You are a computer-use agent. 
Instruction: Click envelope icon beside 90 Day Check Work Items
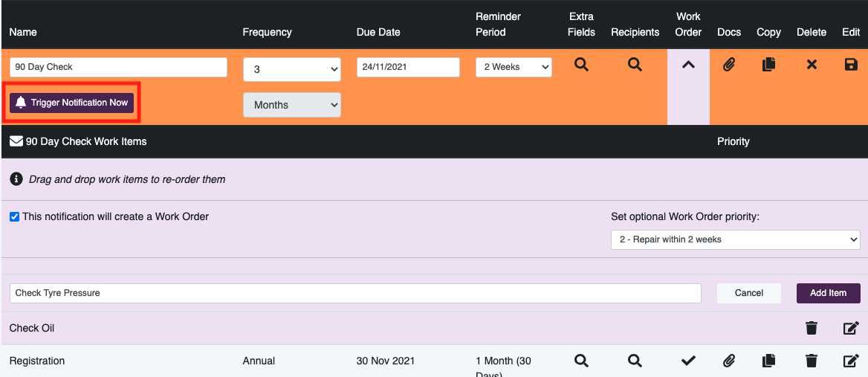[x=16, y=141]
